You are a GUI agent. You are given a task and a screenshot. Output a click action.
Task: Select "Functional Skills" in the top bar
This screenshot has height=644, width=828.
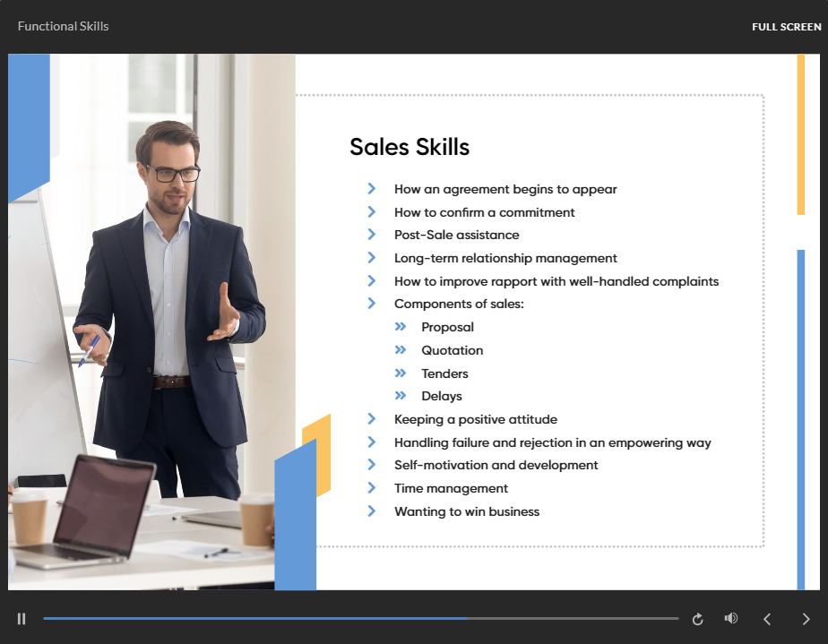[x=63, y=26]
